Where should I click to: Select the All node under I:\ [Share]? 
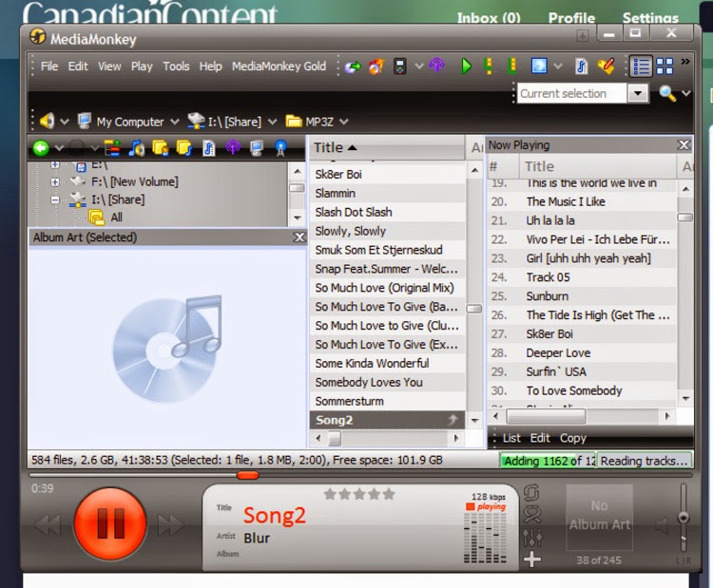(116, 218)
